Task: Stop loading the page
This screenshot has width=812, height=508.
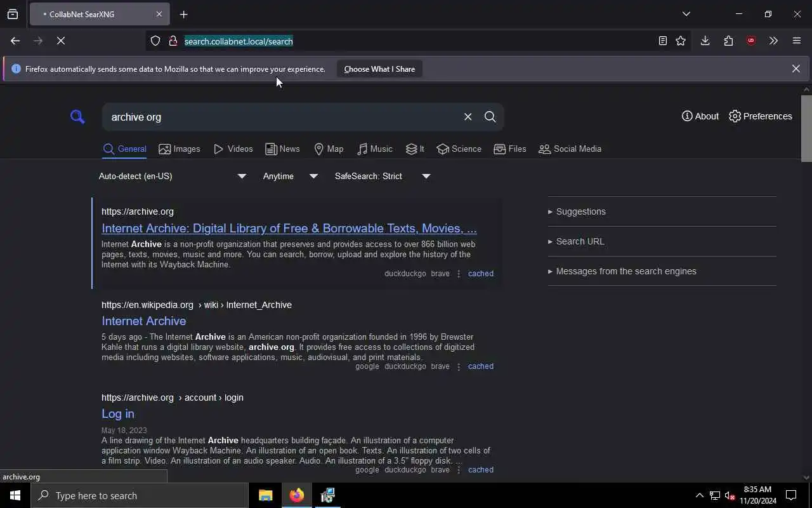Action: [x=61, y=41]
